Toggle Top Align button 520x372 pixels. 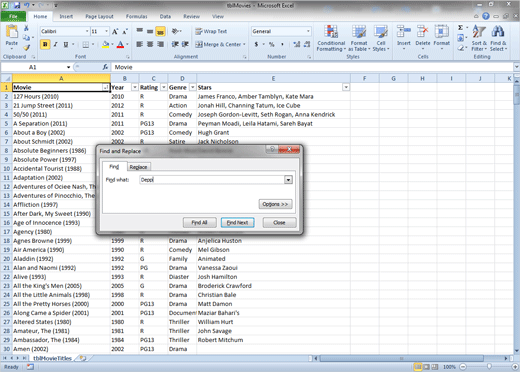[140, 31]
